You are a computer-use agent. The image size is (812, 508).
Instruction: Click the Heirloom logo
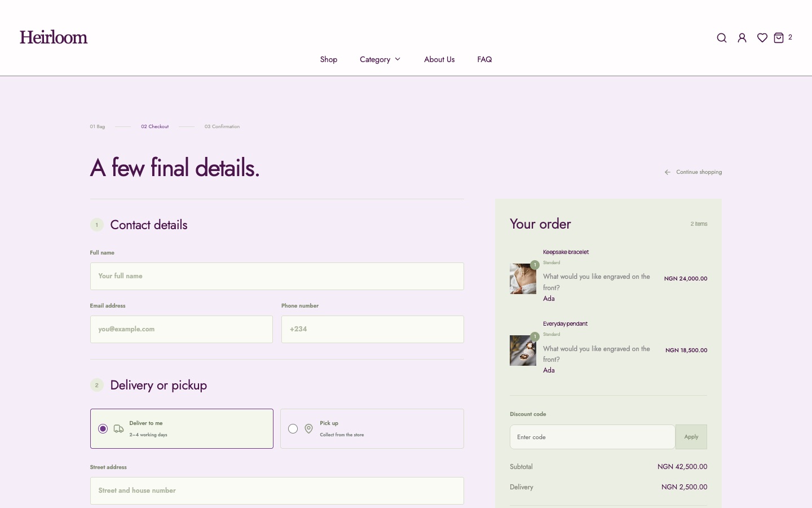(54, 37)
